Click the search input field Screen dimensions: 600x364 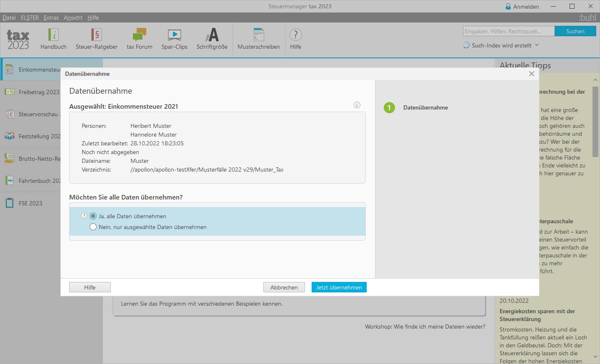pyautogui.click(x=509, y=31)
